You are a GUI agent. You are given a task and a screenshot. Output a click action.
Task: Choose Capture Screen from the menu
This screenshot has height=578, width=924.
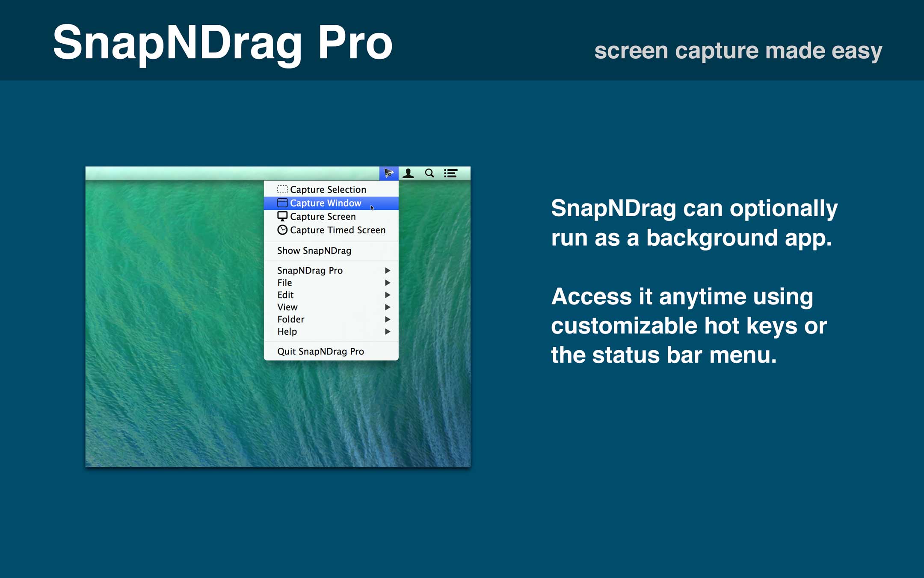pyautogui.click(x=323, y=216)
